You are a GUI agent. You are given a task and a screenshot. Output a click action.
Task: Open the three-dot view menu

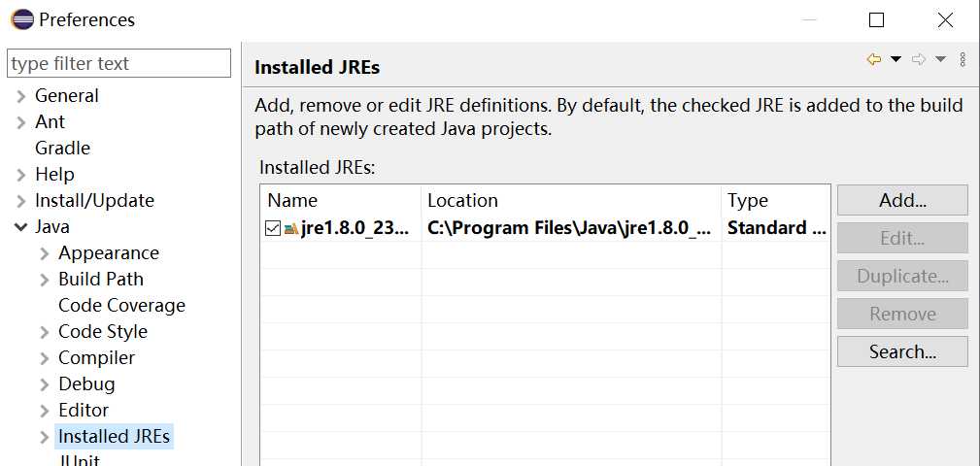click(x=963, y=60)
